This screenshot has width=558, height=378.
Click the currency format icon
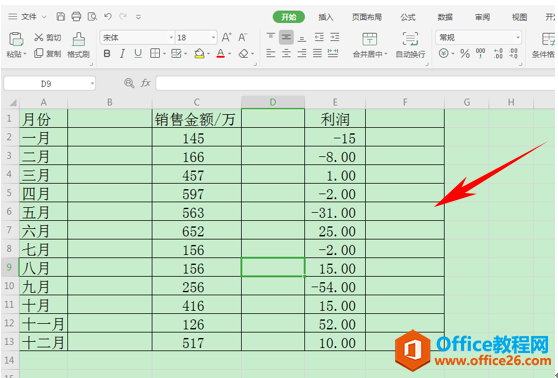[x=443, y=54]
